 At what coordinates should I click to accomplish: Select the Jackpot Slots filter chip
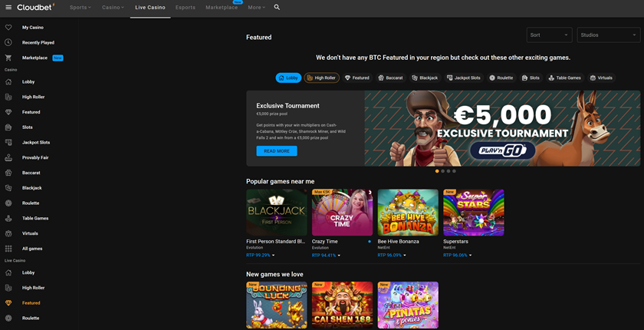tap(464, 78)
